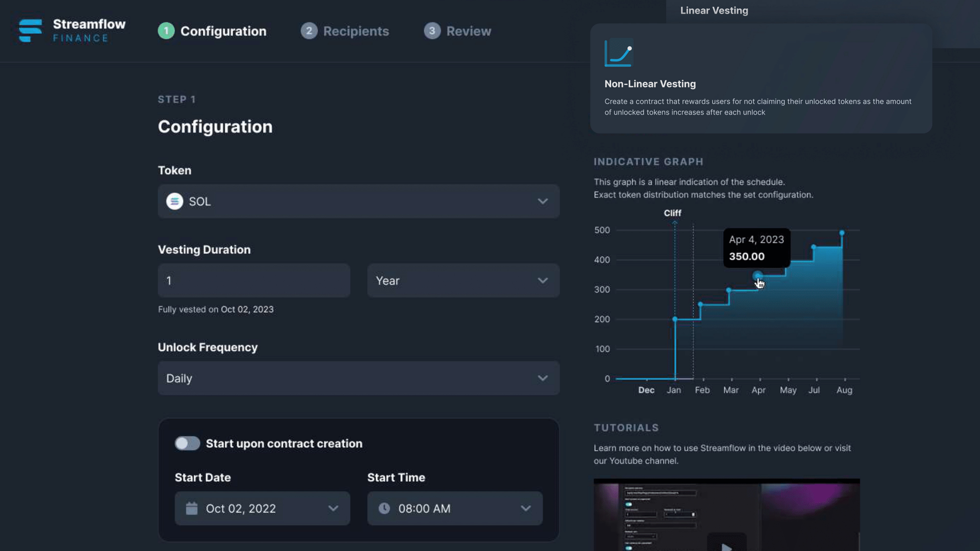Image resolution: width=980 pixels, height=551 pixels.
Task: Click the calendar icon in Start Date
Action: 192,508
